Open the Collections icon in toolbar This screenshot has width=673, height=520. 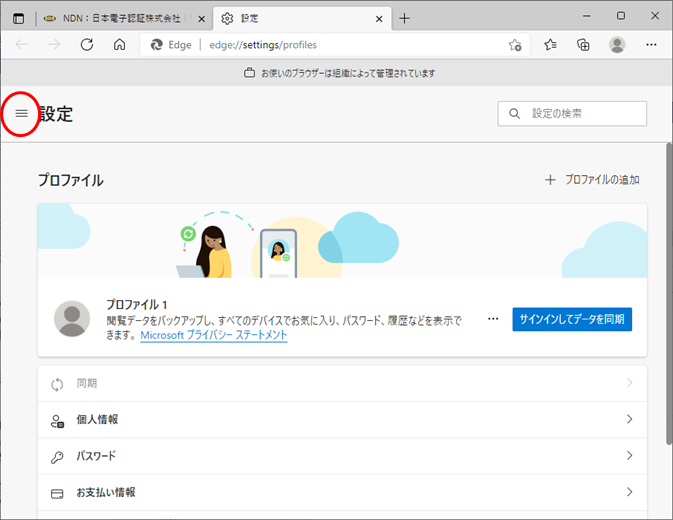coord(584,45)
